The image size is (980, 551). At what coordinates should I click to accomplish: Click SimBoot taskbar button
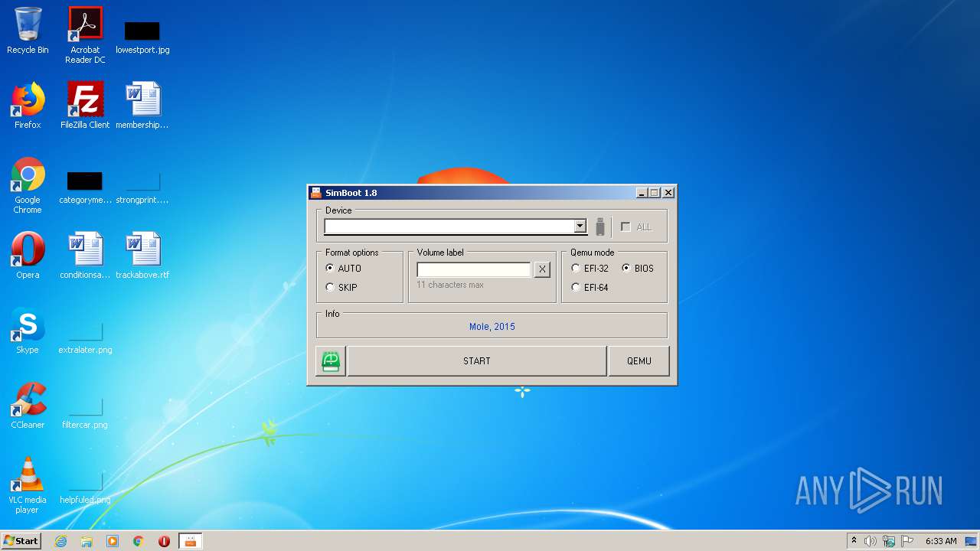pyautogui.click(x=190, y=541)
